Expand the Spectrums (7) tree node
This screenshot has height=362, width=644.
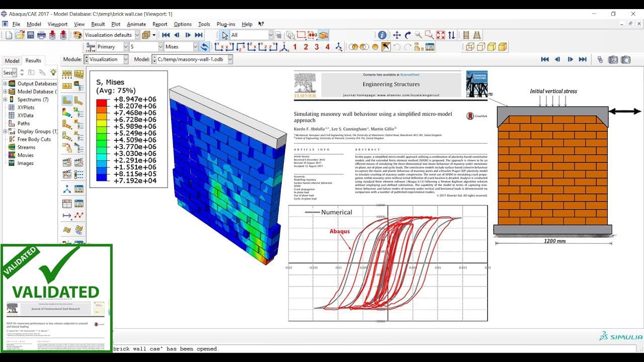click(6, 100)
